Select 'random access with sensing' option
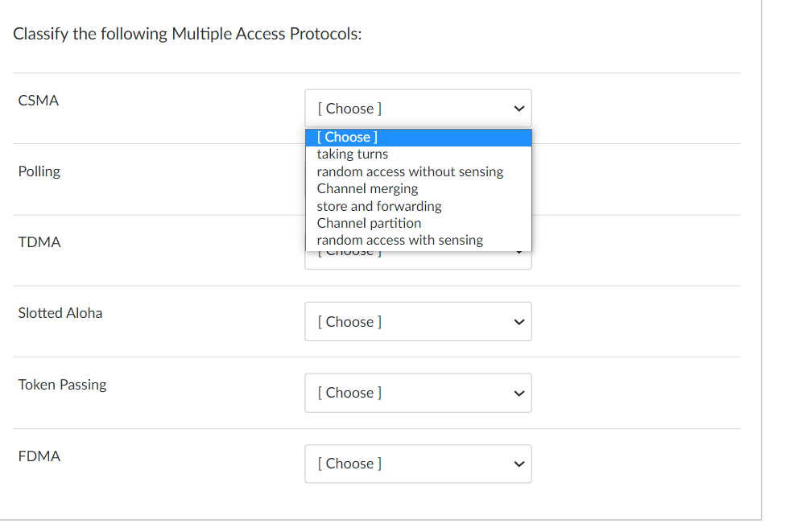This screenshot has height=532, width=785. pos(399,240)
